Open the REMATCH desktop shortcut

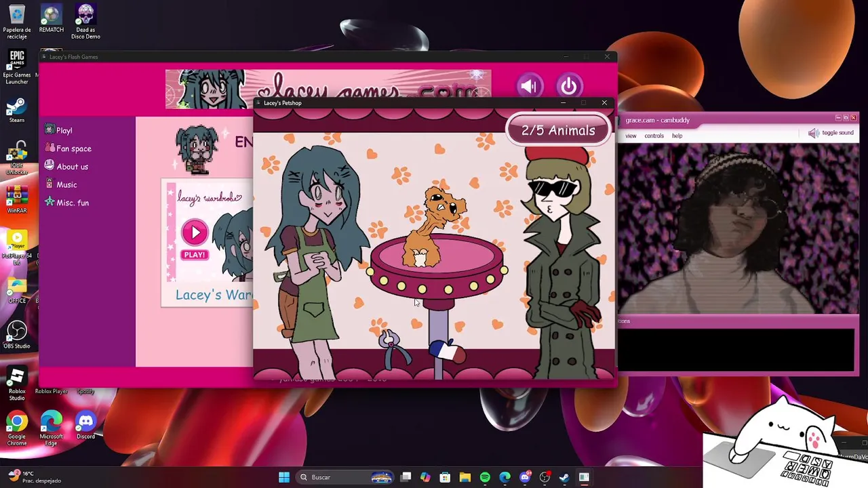(x=52, y=19)
